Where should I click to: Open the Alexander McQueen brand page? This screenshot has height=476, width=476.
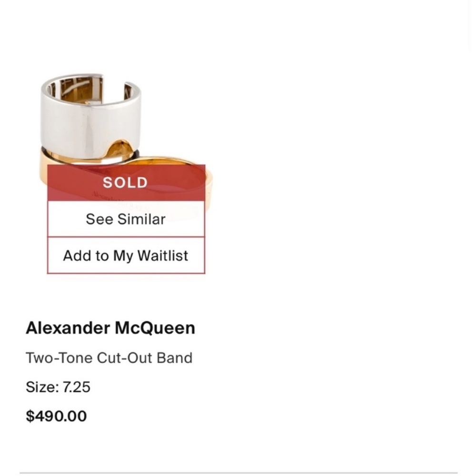110,327
